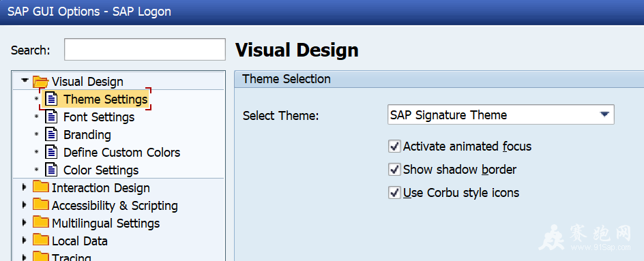Expand the Tracing node arrow
The image size is (644, 261).
pos(25,258)
